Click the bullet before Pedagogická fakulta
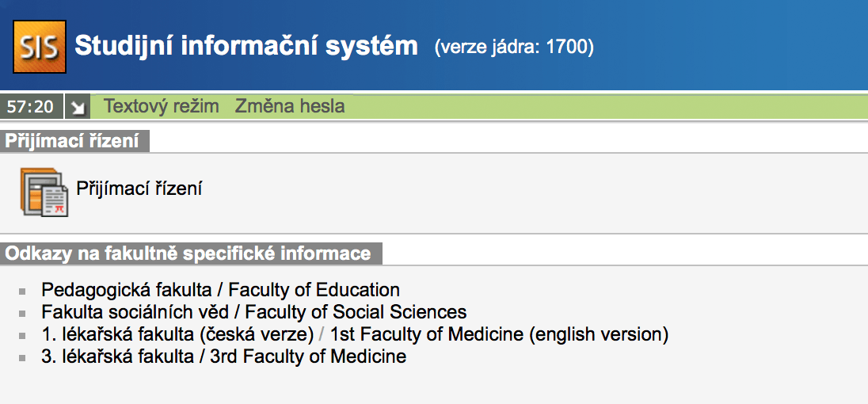868x404 pixels. click(x=22, y=291)
